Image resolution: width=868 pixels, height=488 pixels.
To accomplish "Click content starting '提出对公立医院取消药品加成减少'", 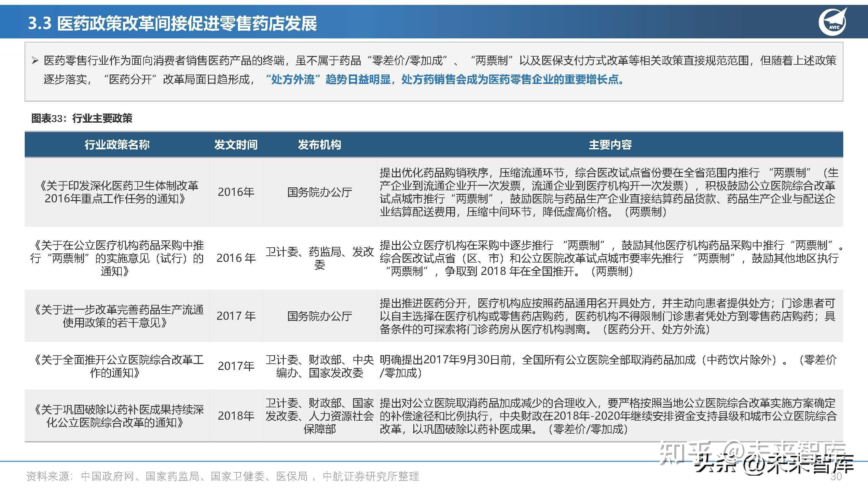I will click(608, 416).
